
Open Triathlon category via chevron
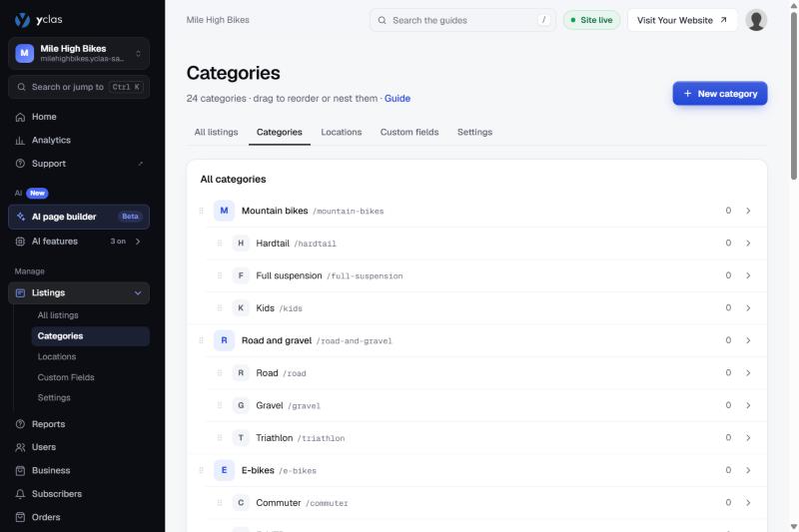tap(748, 438)
